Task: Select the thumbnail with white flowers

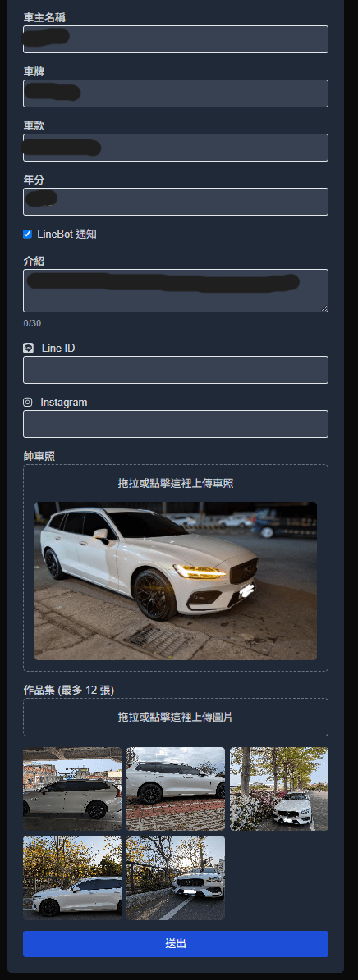Action: [279, 789]
